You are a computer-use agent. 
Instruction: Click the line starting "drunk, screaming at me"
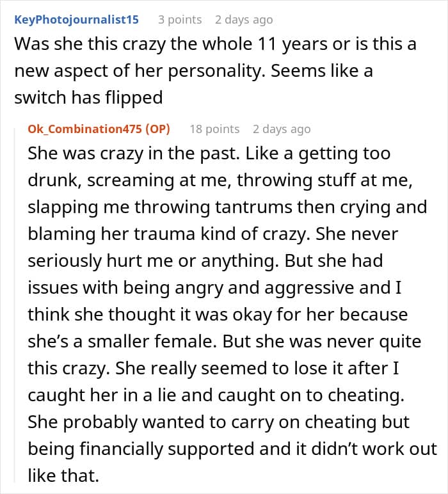[x=220, y=180]
